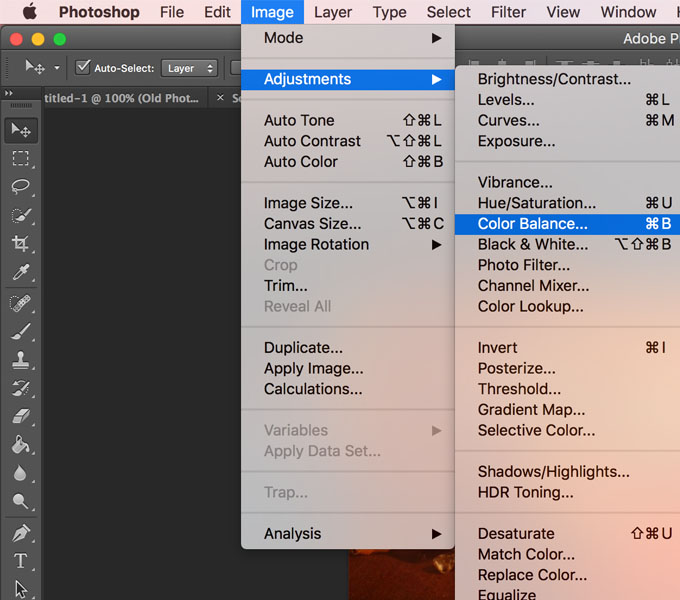Click Auto Color in Image menu
This screenshot has height=600, width=680.
tap(348, 162)
